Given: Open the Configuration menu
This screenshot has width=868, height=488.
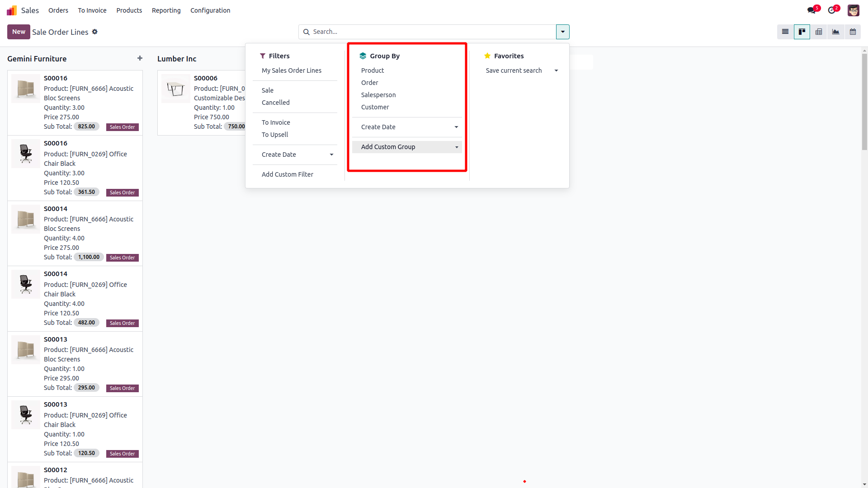Looking at the screenshot, I should point(210,10).
